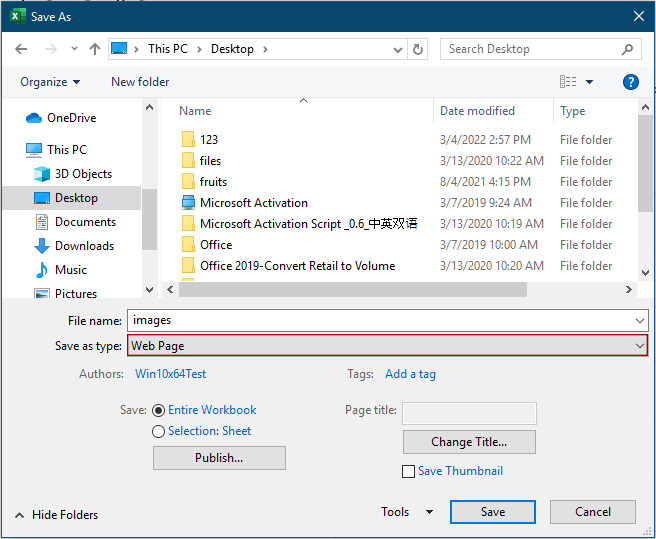656x539 pixels.
Task: Open the Organize dropdown menu
Action: click(50, 82)
